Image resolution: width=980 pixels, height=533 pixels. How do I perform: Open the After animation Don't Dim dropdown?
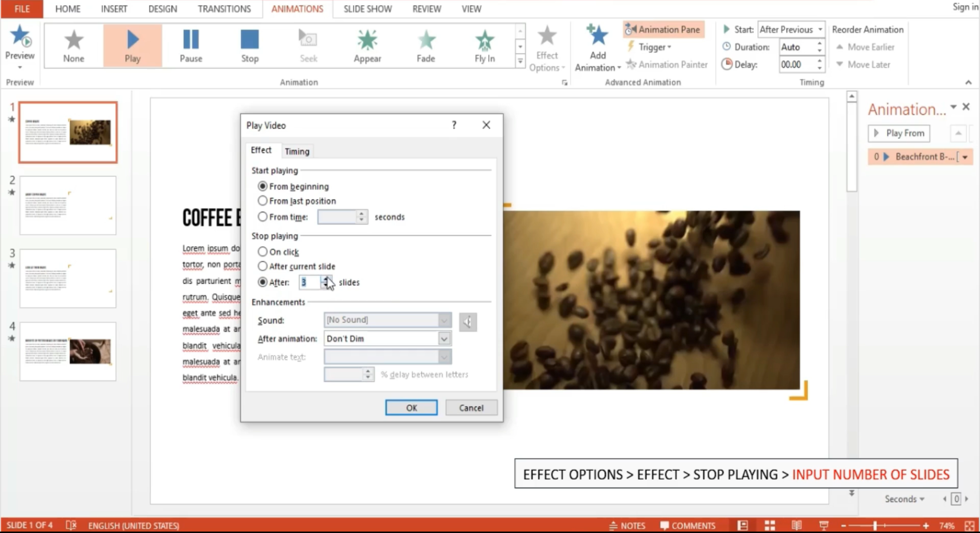tap(443, 338)
